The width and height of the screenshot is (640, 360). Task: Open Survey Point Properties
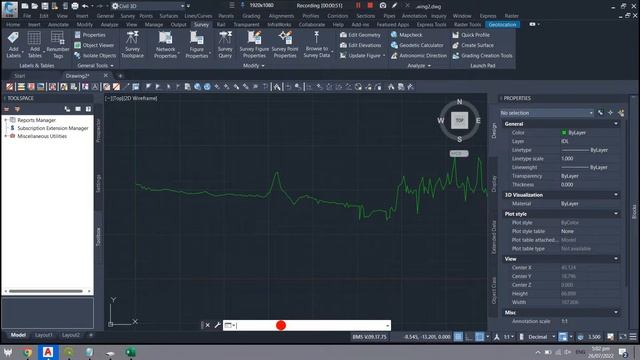tap(285, 44)
